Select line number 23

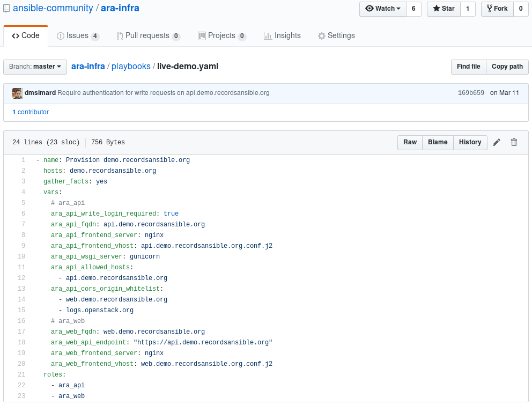(21, 396)
